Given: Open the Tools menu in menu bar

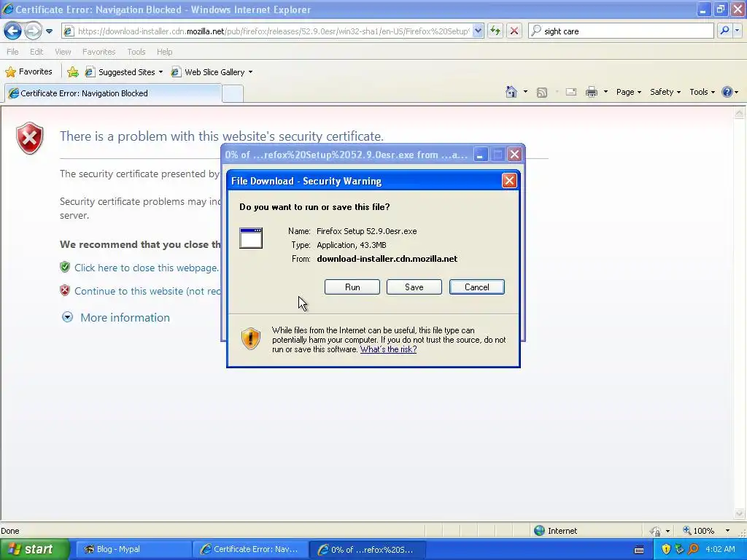Looking at the screenshot, I should (x=136, y=52).
